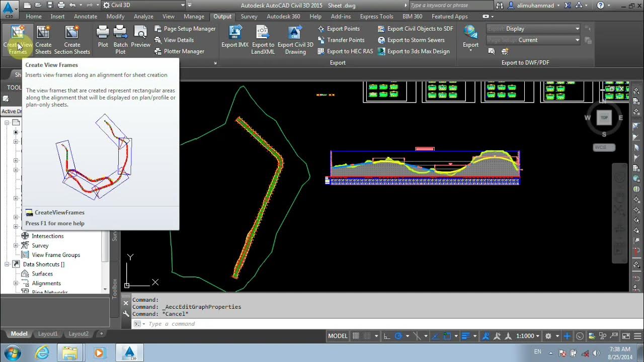Click the Toolspace tree scroll down arrow
The height and width of the screenshot is (362, 644).
click(x=105, y=289)
